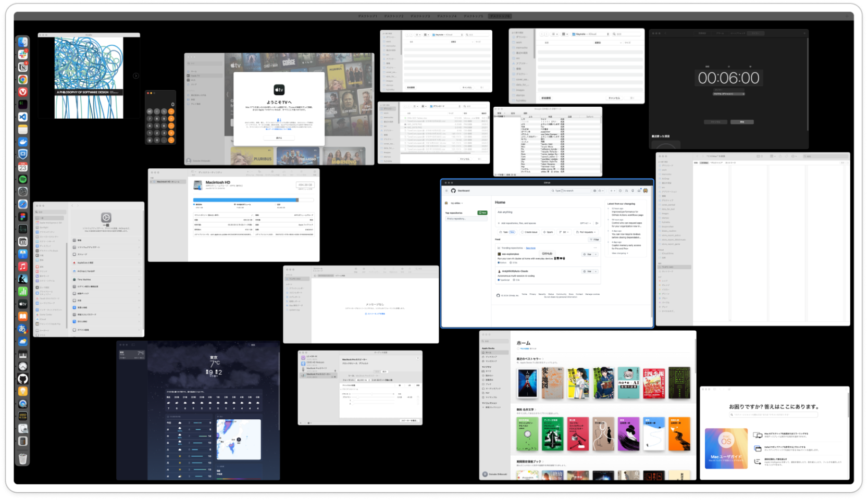Image resolution: width=868 pixels, height=500 pixels.
Task: Open the hamburger menu in the GitHub window
Action: [447, 191]
